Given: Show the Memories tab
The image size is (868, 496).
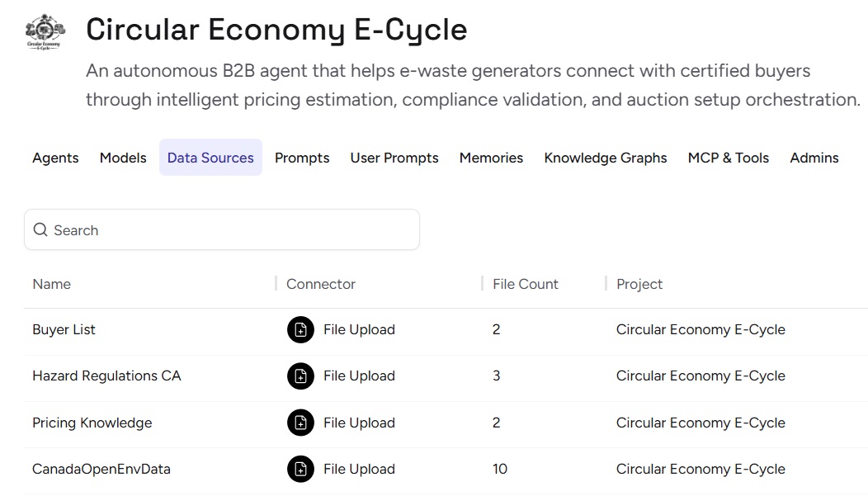Looking at the screenshot, I should (491, 158).
